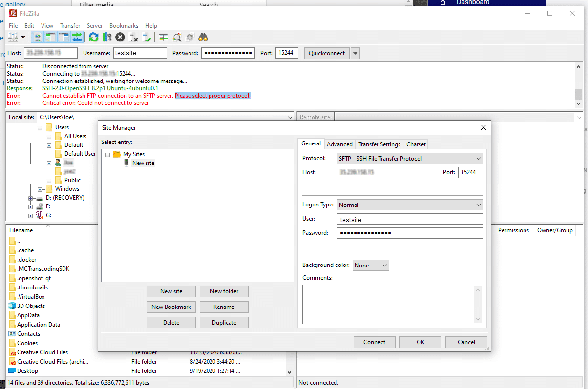Create a New Bookmark in Site Manager
588x389 pixels.
click(171, 307)
